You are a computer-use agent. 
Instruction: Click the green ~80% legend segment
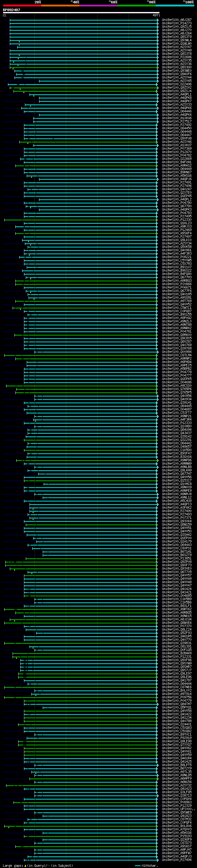pos(137,6)
